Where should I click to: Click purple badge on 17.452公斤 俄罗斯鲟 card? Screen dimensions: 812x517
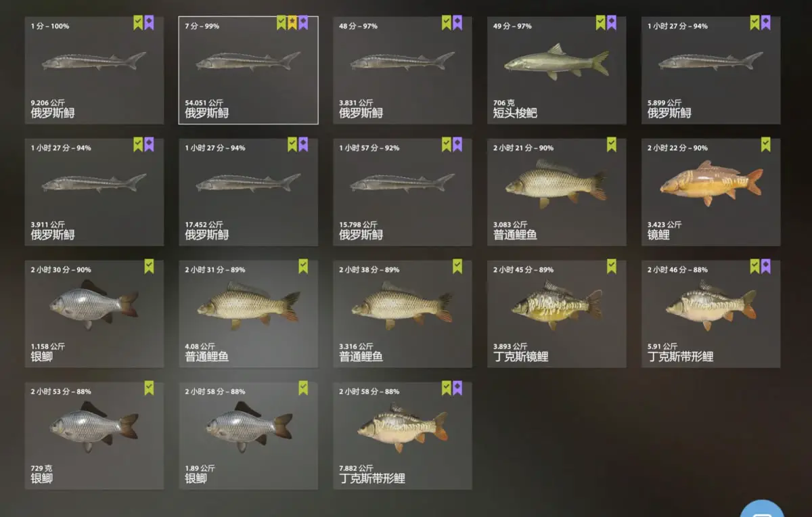point(303,145)
